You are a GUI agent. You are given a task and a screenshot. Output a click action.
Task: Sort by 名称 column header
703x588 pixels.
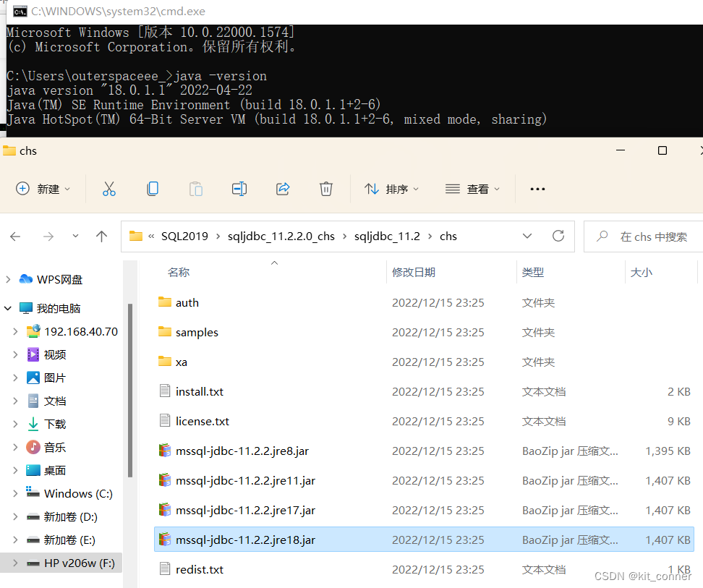pos(179,272)
